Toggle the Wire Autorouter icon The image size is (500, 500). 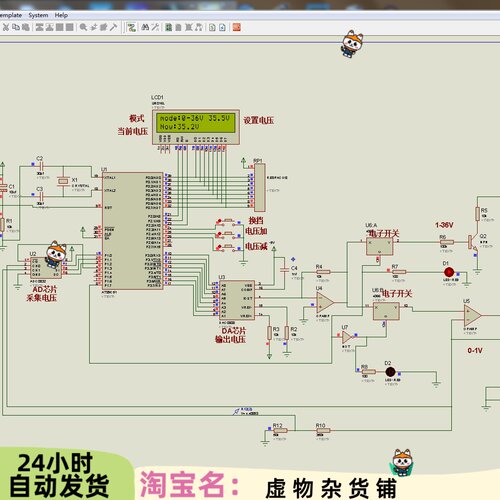click(132, 27)
